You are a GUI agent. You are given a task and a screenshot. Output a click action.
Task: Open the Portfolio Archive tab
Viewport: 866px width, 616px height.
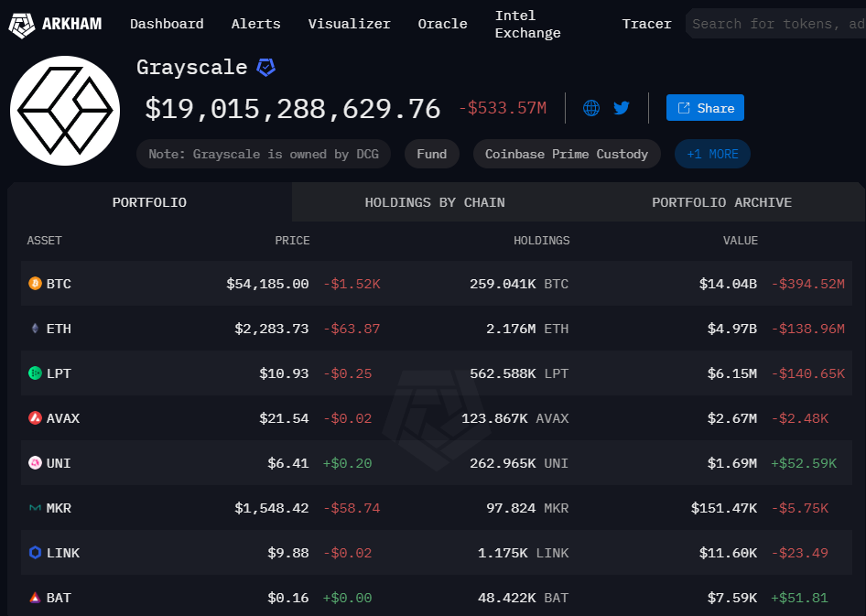tap(721, 202)
